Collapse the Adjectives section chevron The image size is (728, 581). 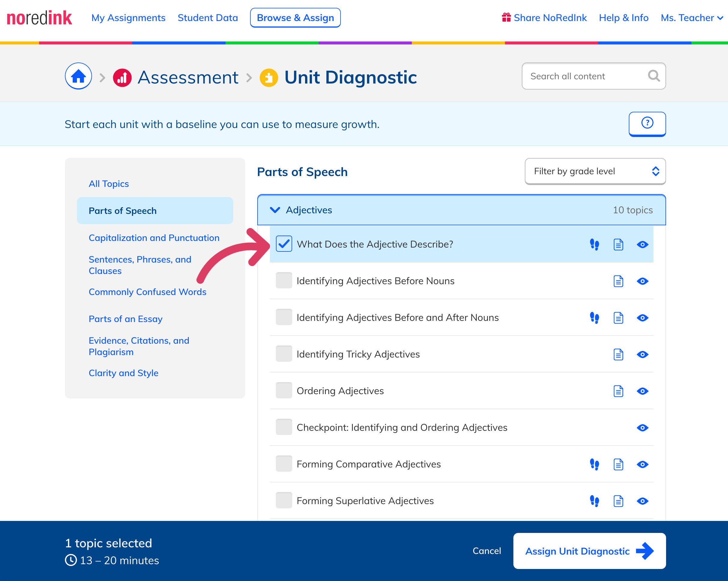pyautogui.click(x=275, y=210)
